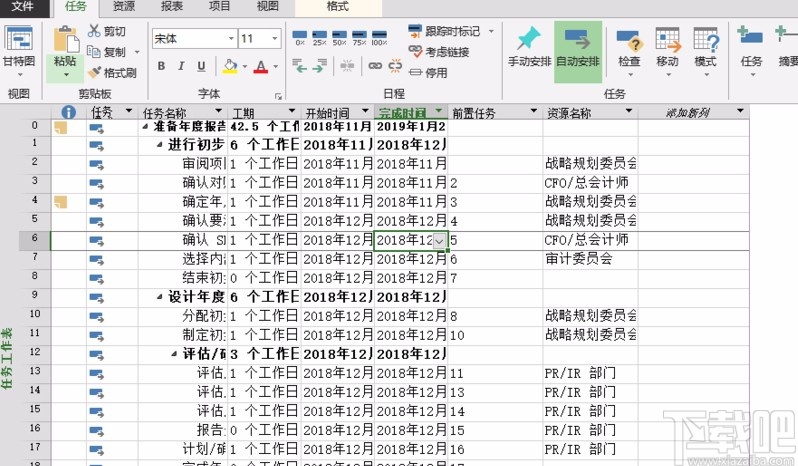Click the Split Task icon
Image resolution: width=798 pixels, height=466 pixels.
pyautogui.click(x=348, y=66)
